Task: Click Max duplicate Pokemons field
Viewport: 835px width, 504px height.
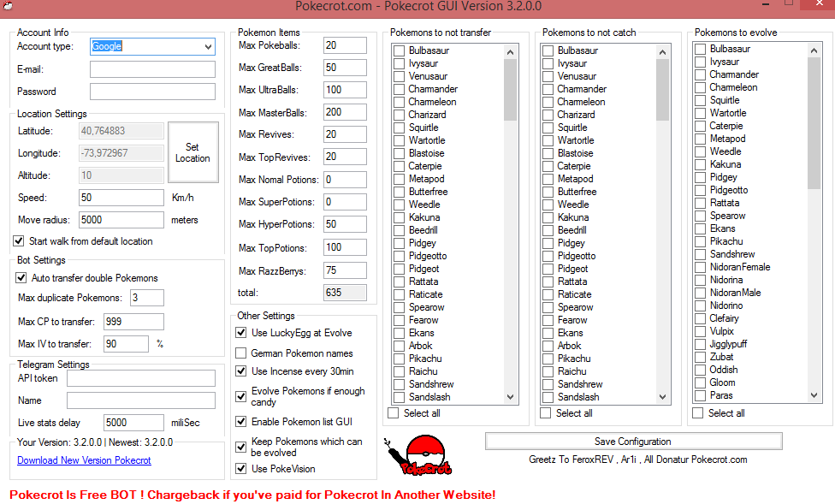Action: point(147,298)
